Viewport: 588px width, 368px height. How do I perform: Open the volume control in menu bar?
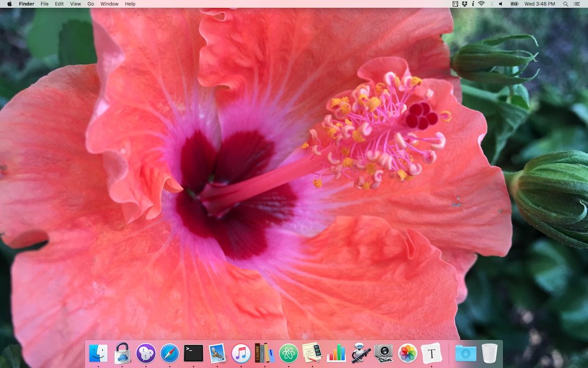[x=501, y=4]
